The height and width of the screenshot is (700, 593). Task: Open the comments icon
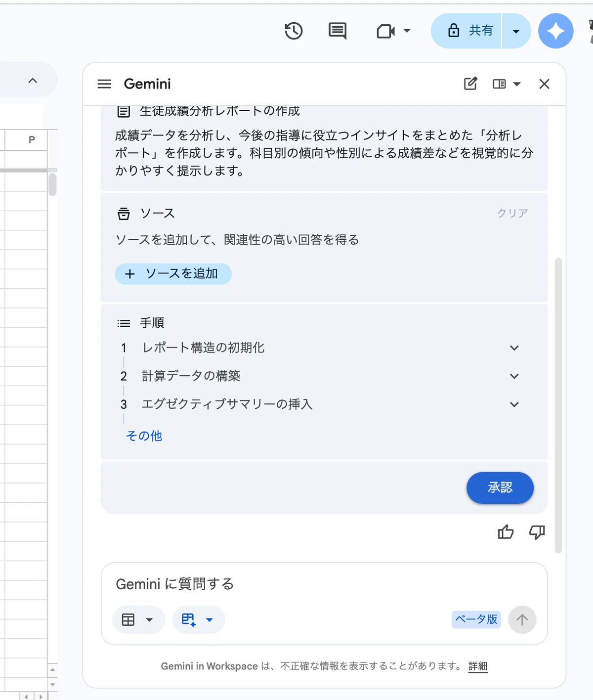(x=338, y=31)
